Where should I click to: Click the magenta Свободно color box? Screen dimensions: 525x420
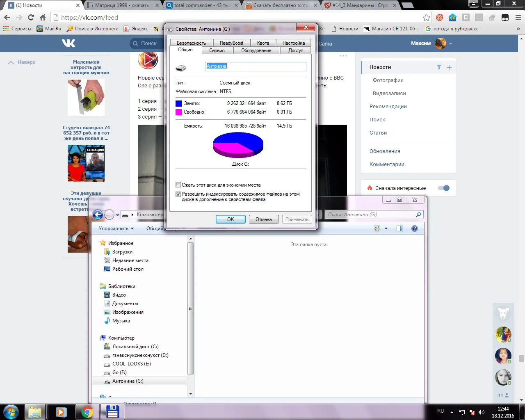178,112
